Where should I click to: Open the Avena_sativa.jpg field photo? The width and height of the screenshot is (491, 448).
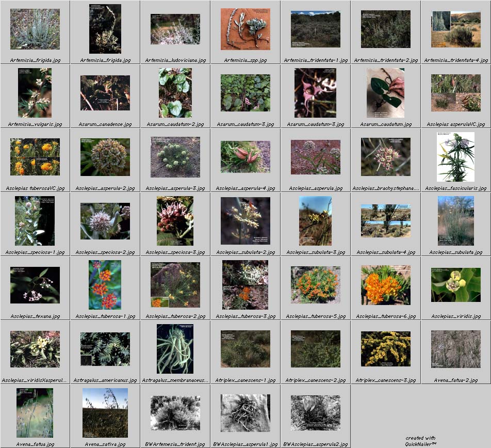click(105, 413)
